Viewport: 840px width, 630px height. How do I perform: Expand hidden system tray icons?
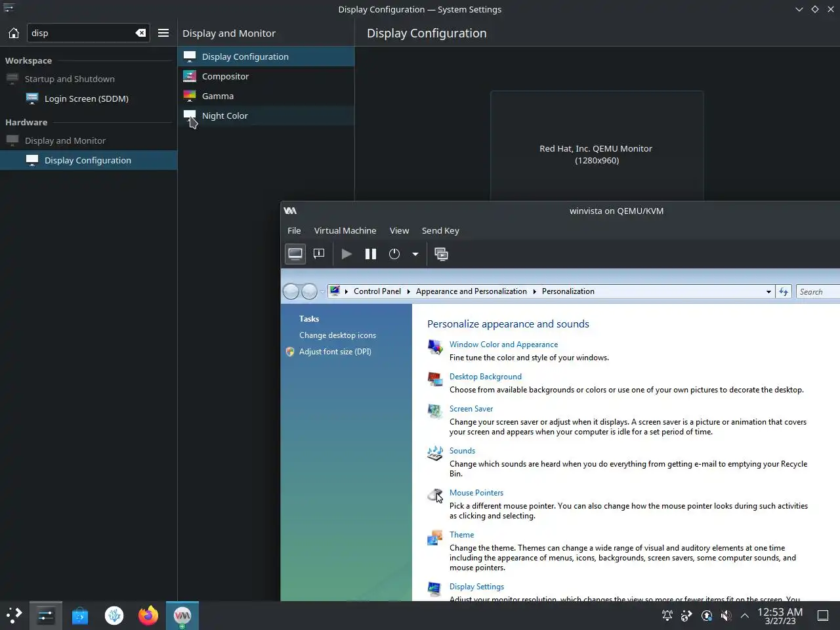[744, 616]
